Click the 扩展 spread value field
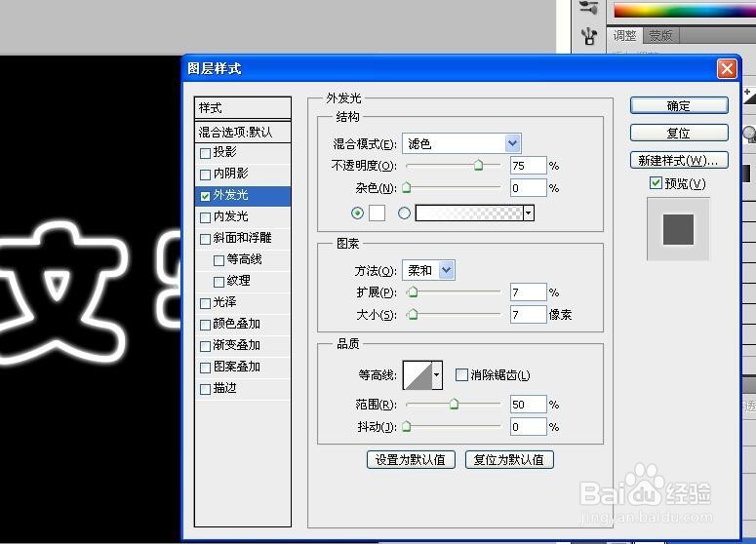This screenshot has height=544, width=756. [x=529, y=292]
